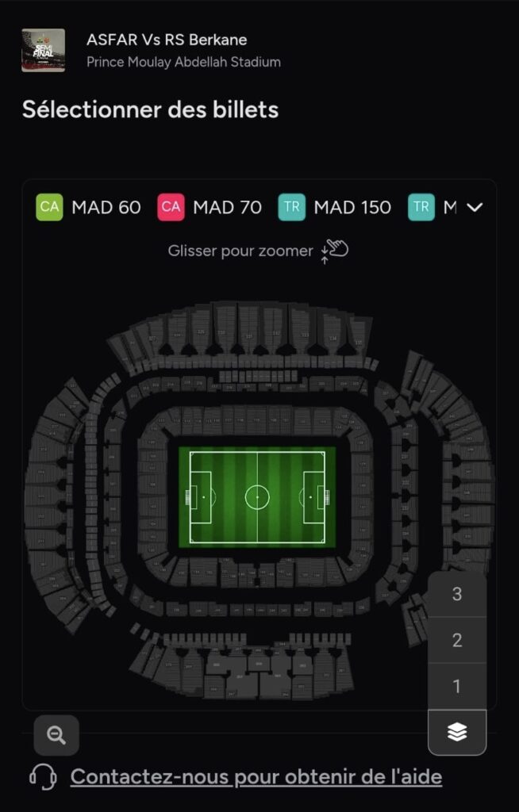Expand the price category list chevron
The image size is (519, 812).
click(x=475, y=207)
